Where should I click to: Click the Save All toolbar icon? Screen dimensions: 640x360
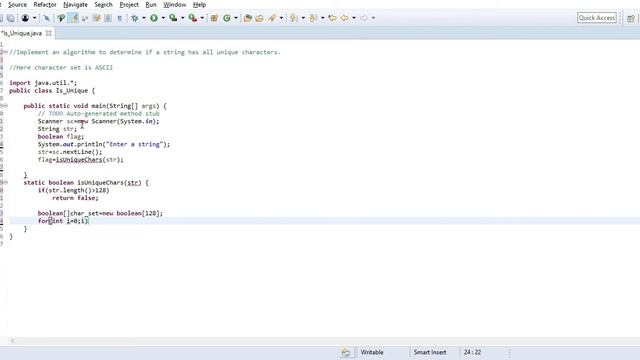point(11,18)
